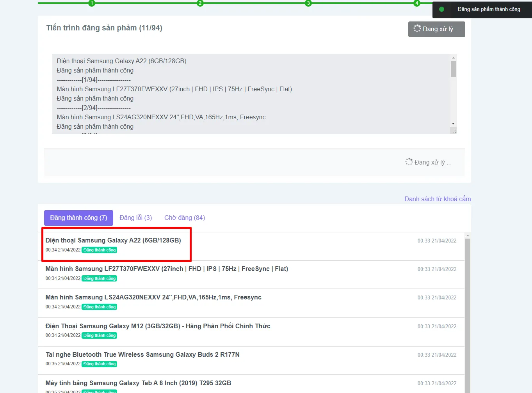Click the right-side 00:33 timestamp of the LF27T370FWEXXV row
The image size is (532, 393).
point(437,269)
